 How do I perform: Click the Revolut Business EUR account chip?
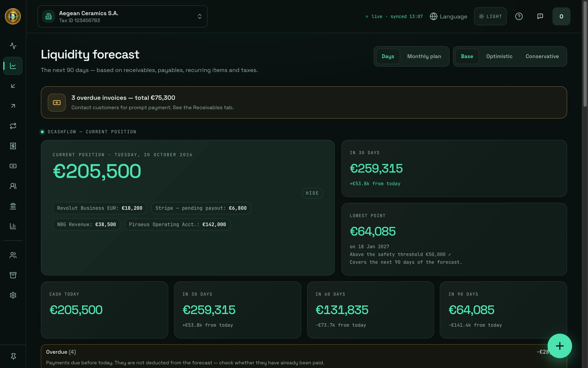click(x=100, y=208)
